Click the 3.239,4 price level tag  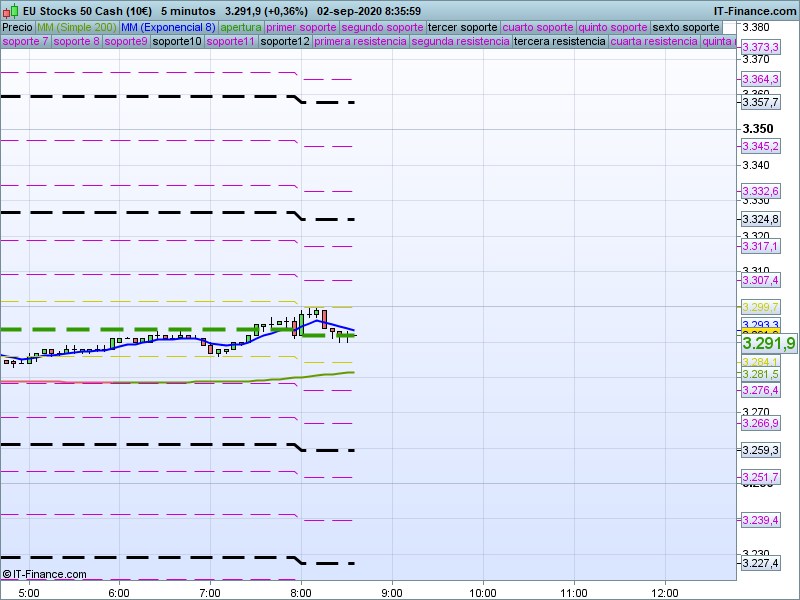(760, 520)
